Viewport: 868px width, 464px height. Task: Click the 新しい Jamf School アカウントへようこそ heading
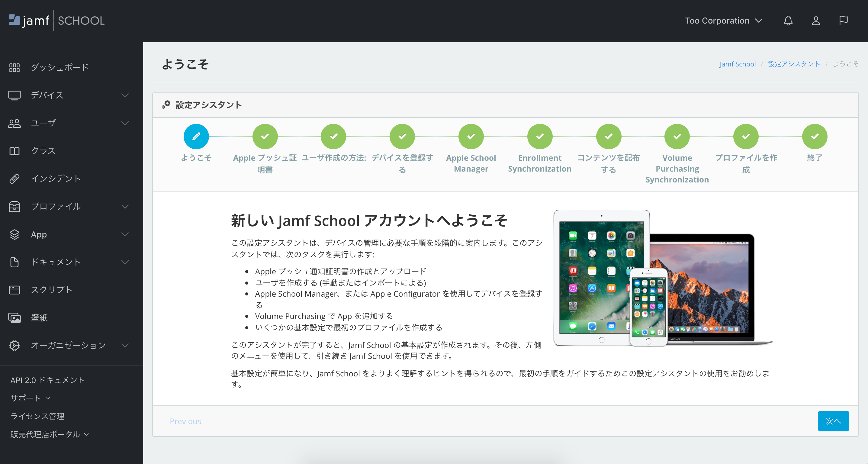pos(369,221)
